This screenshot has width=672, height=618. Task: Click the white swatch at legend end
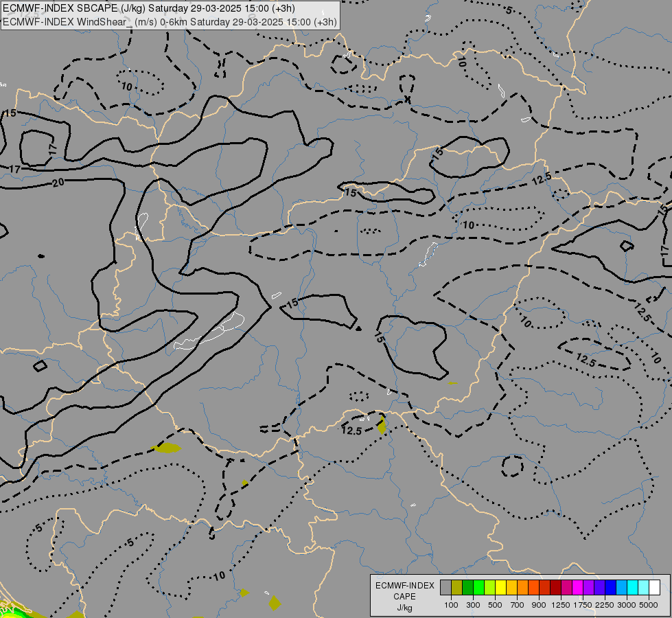654,588
